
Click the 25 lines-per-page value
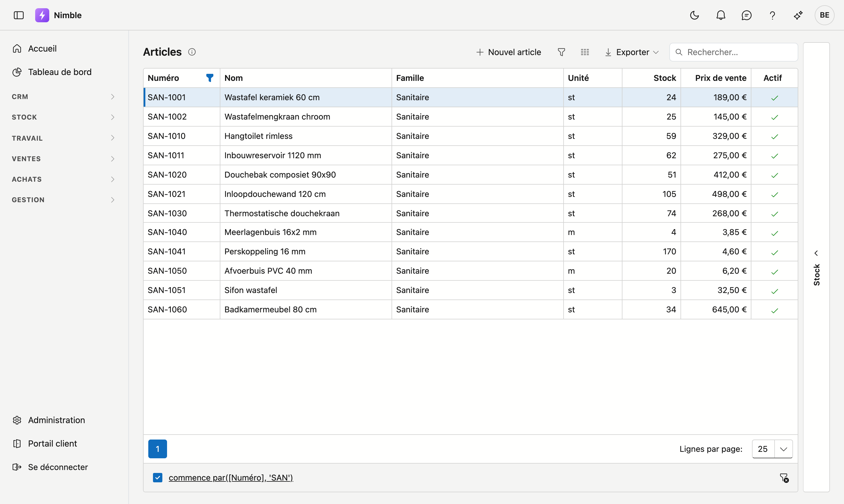pyautogui.click(x=763, y=449)
